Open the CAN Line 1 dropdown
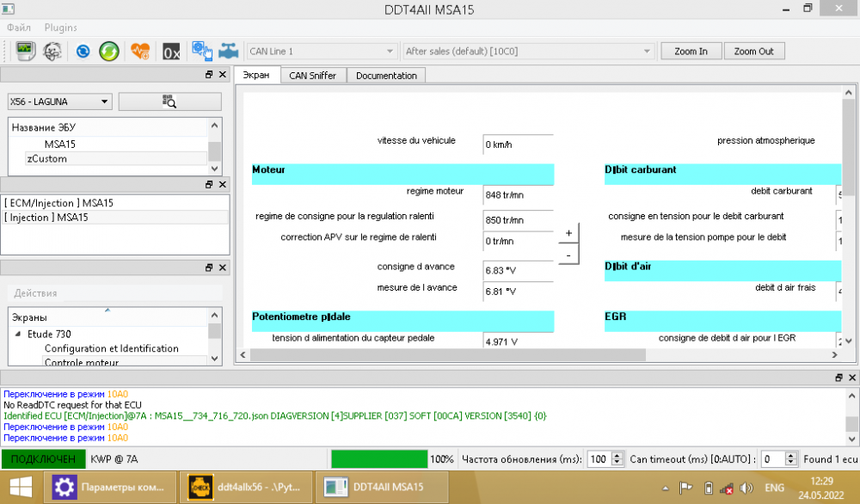The width and height of the screenshot is (860, 504). 321,51
